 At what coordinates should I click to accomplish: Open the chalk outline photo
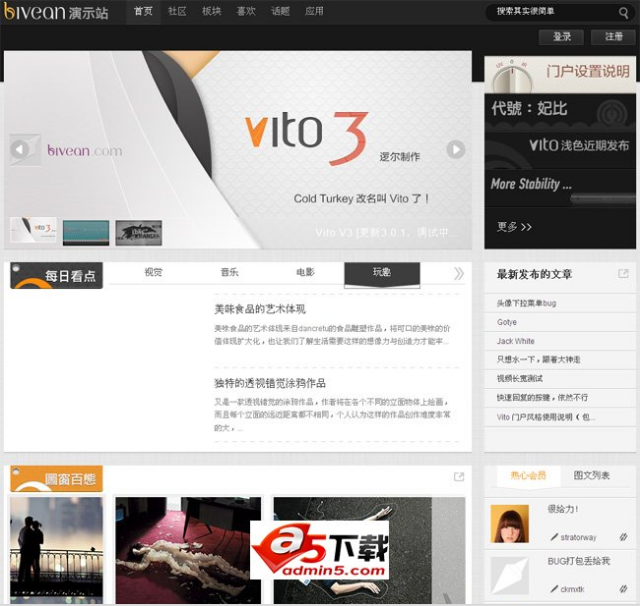tap(369, 550)
